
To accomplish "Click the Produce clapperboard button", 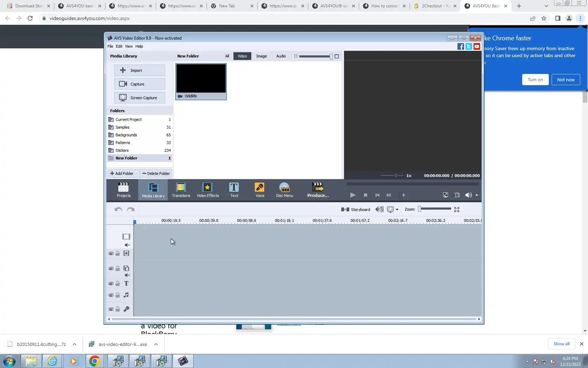I will pyautogui.click(x=318, y=190).
